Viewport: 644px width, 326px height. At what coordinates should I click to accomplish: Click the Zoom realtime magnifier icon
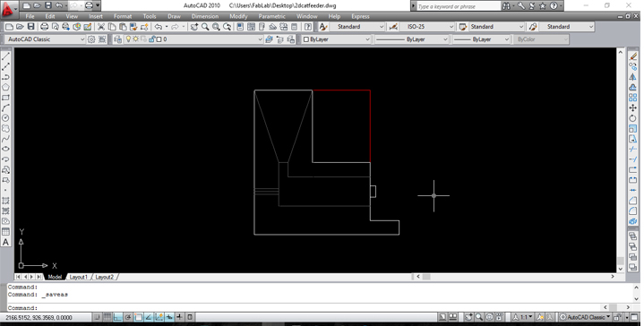205,27
